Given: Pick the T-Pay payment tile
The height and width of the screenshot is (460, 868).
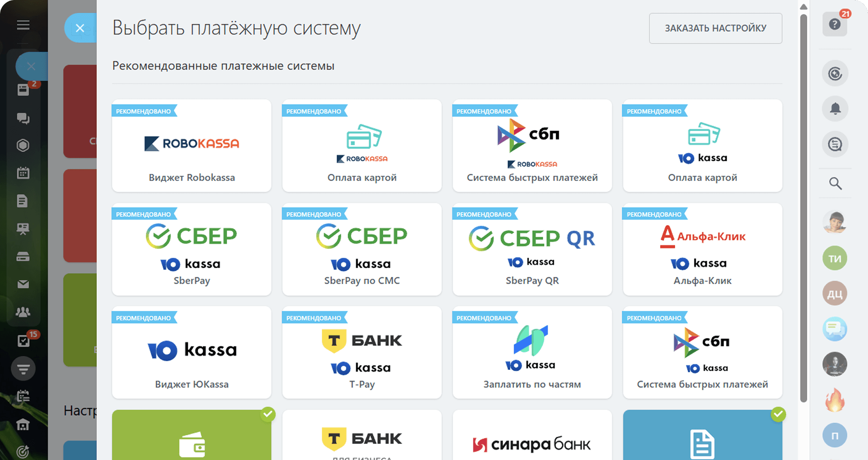Looking at the screenshot, I should pos(362,352).
